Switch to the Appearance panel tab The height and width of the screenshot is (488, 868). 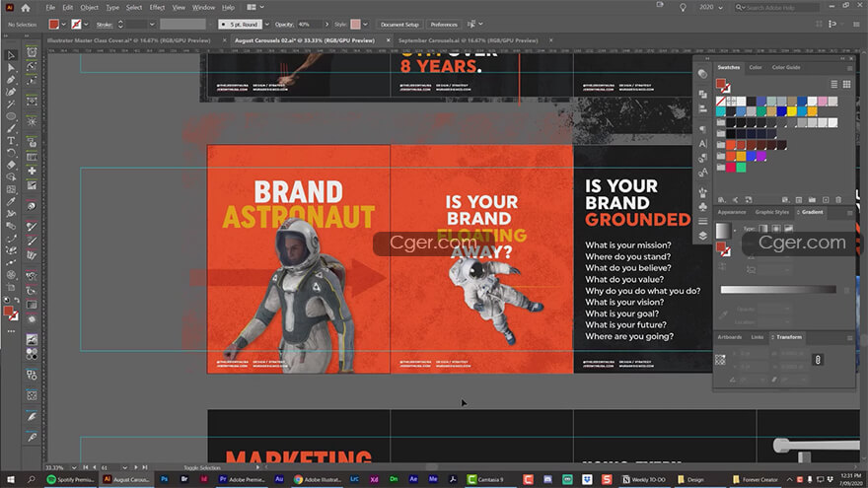pyautogui.click(x=732, y=213)
